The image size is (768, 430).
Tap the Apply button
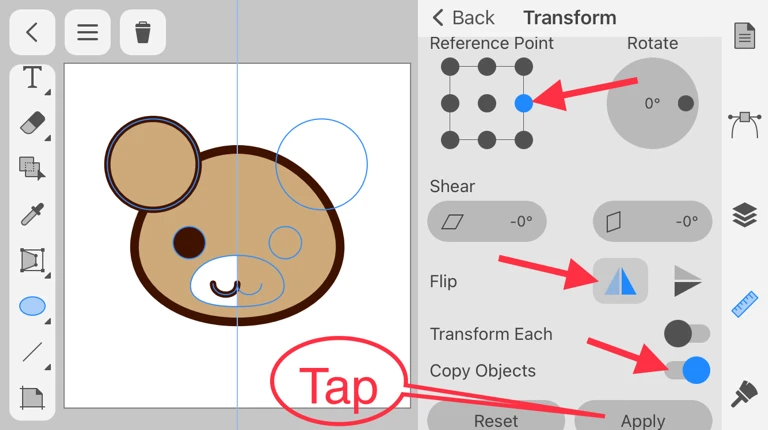point(642,419)
